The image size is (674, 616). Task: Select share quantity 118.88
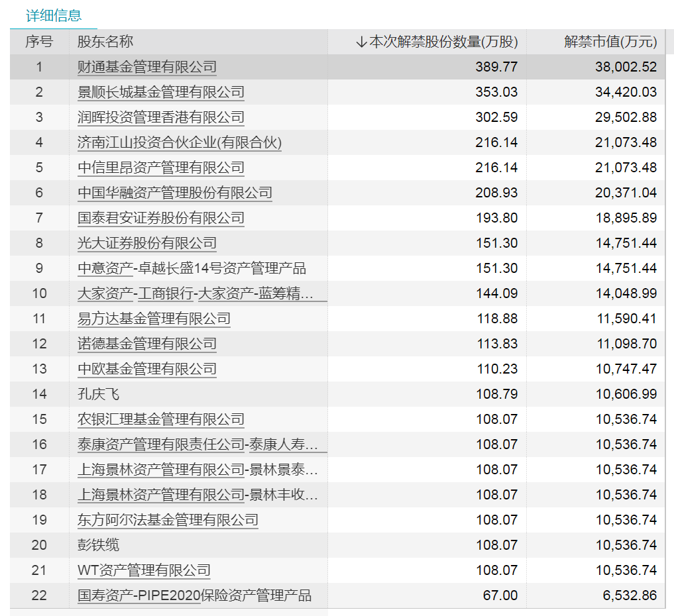497,319
